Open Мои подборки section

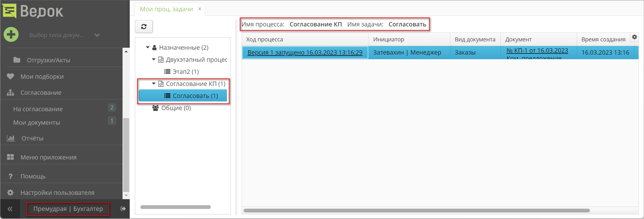[42, 76]
